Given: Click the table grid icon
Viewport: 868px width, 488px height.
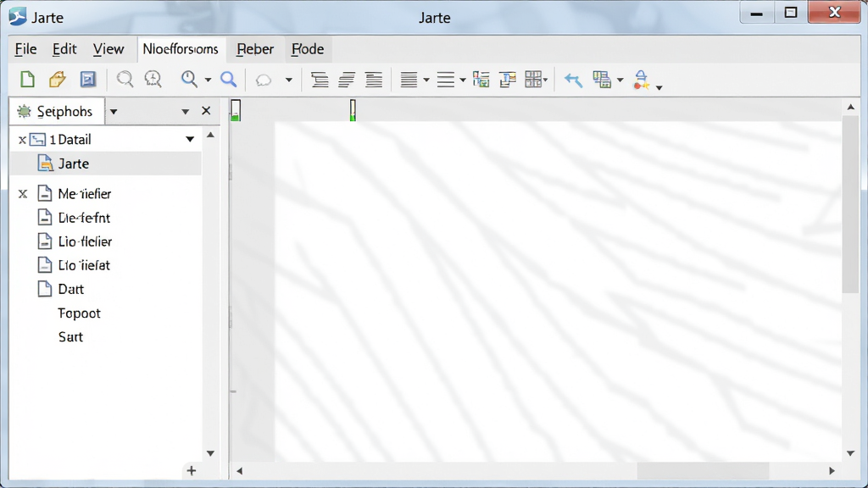Looking at the screenshot, I should coord(533,80).
